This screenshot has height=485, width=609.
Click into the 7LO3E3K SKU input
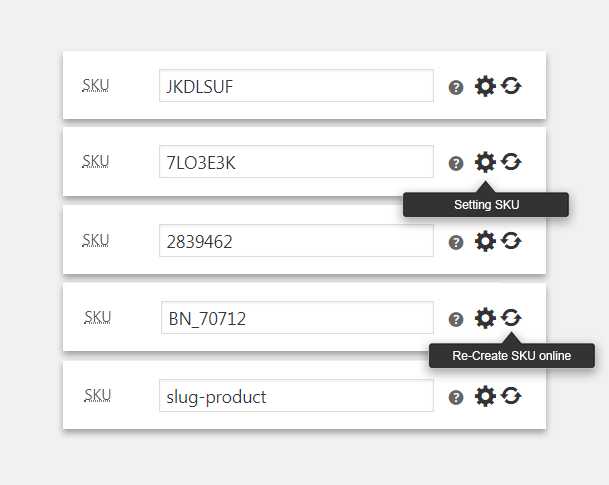(296, 162)
